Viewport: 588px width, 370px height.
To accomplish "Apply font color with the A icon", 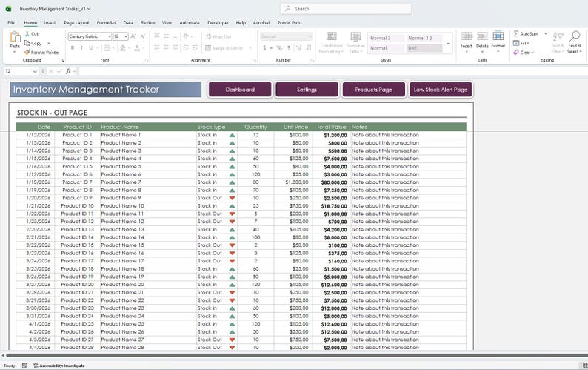I will tap(137, 48).
